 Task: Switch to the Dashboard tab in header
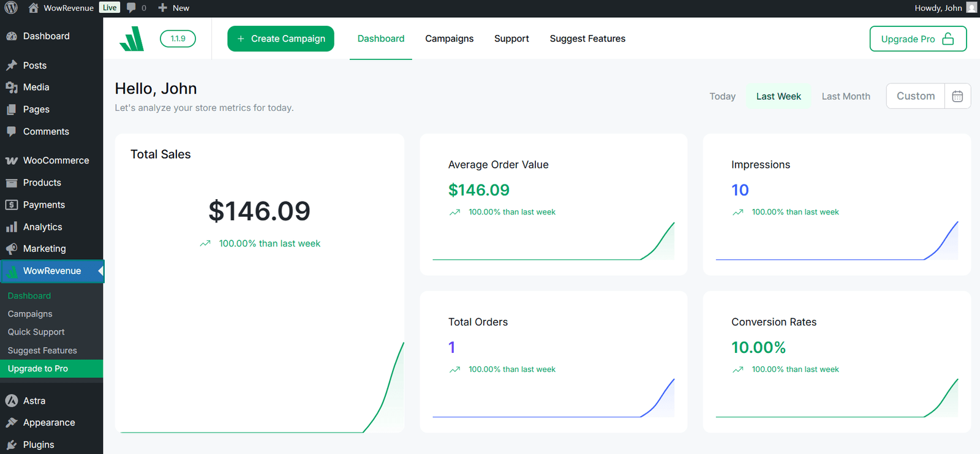point(381,39)
